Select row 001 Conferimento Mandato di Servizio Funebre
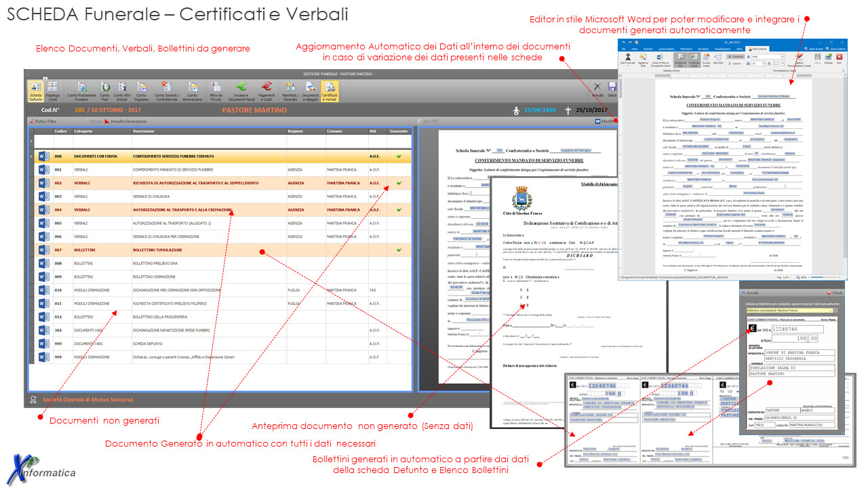 click(219, 169)
